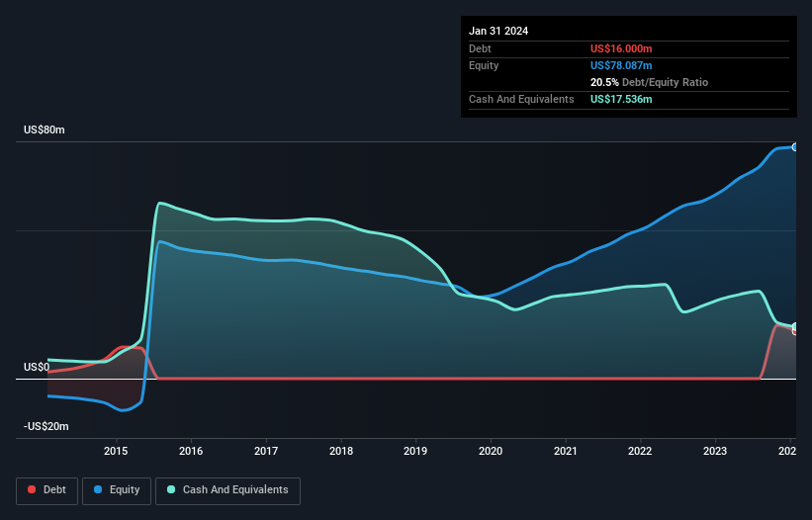Image resolution: width=812 pixels, height=520 pixels.
Task: Click the 2019 x-axis label
Action: click(x=415, y=451)
